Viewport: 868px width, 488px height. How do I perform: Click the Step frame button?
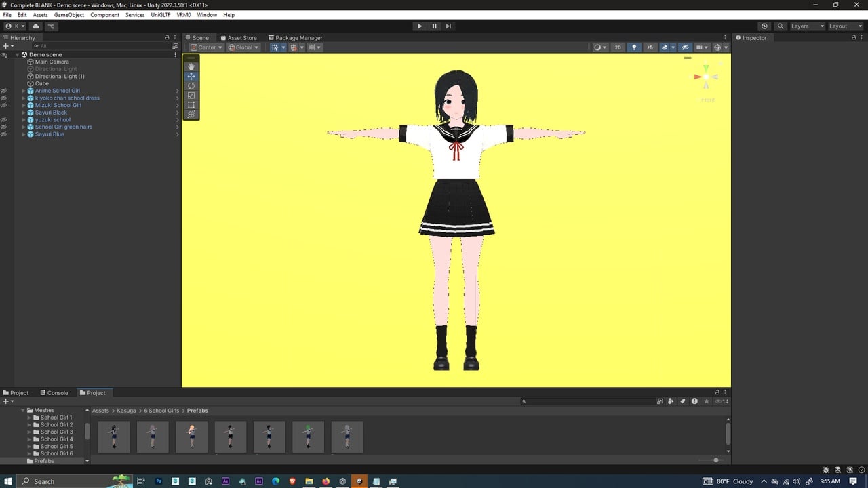point(448,26)
